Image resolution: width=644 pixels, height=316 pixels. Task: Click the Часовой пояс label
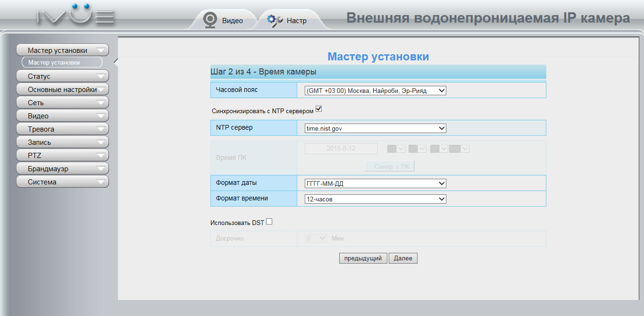237,90
